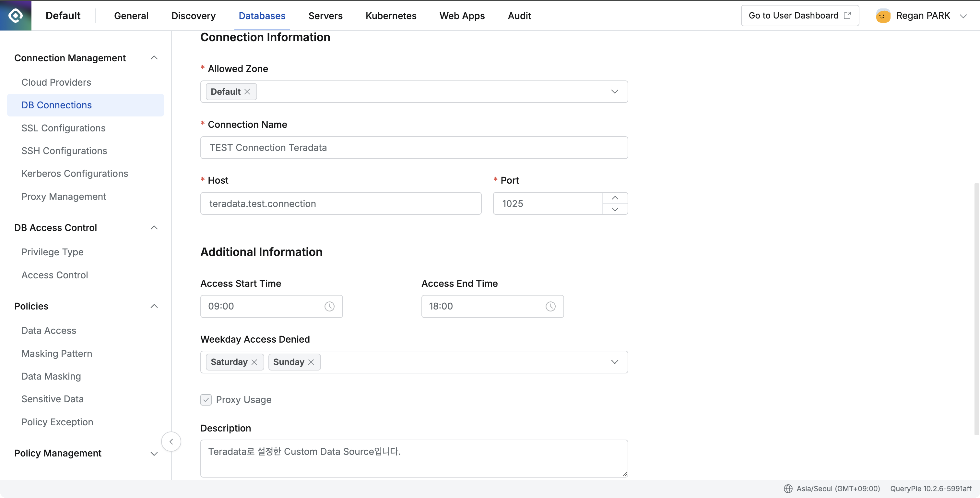The width and height of the screenshot is (980, 498).
Task: Toggle the Proxy Usage checkbox
Action: click(x=206, y=400)
